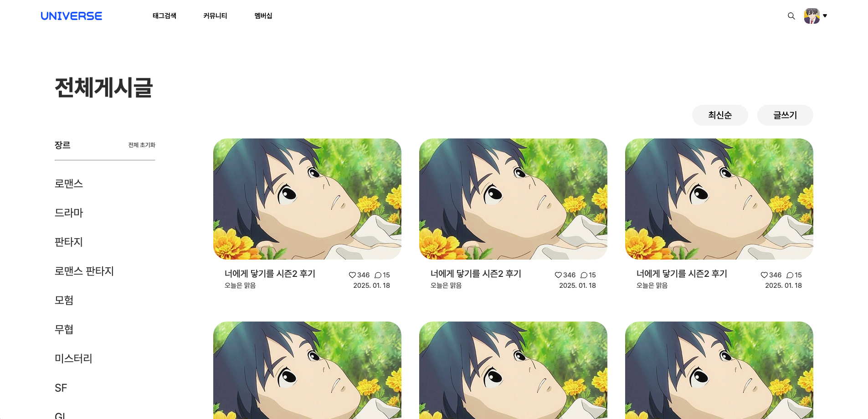Open second post title 너에게 닿기를 시즌2 후기
This screenshot has height=419, width=868.
coord(476,274)
